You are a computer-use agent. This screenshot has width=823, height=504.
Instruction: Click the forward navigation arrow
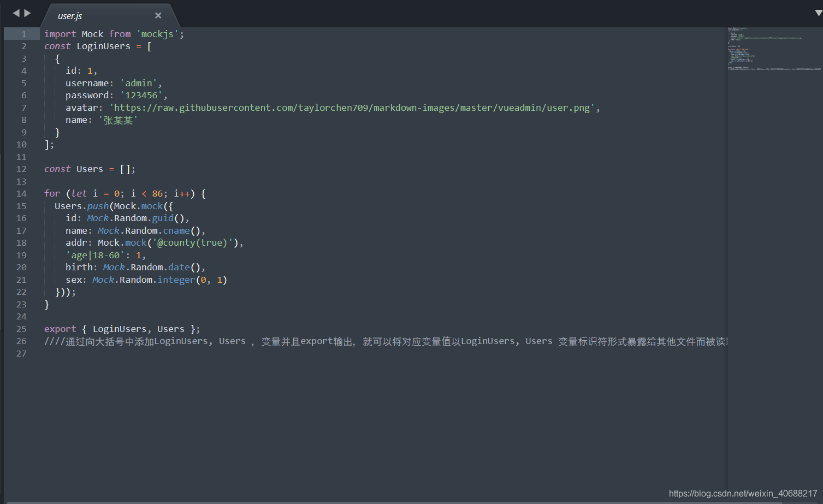(25, 13)
